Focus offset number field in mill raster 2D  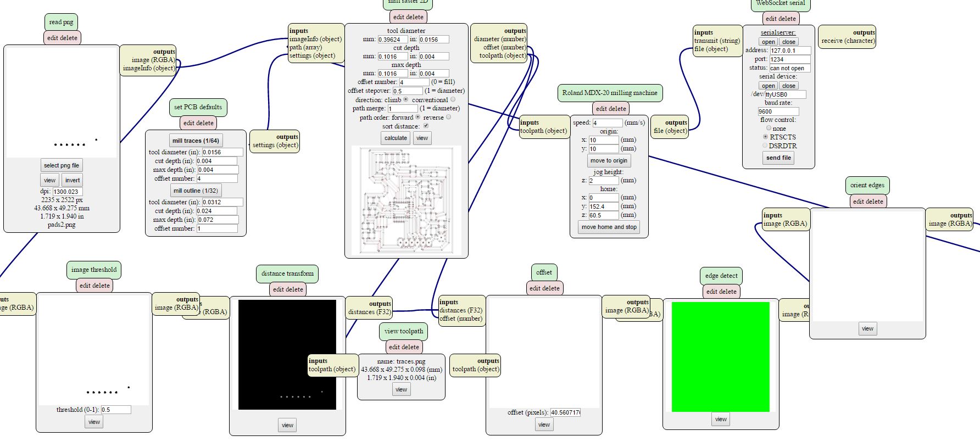(x=414, y=82)
